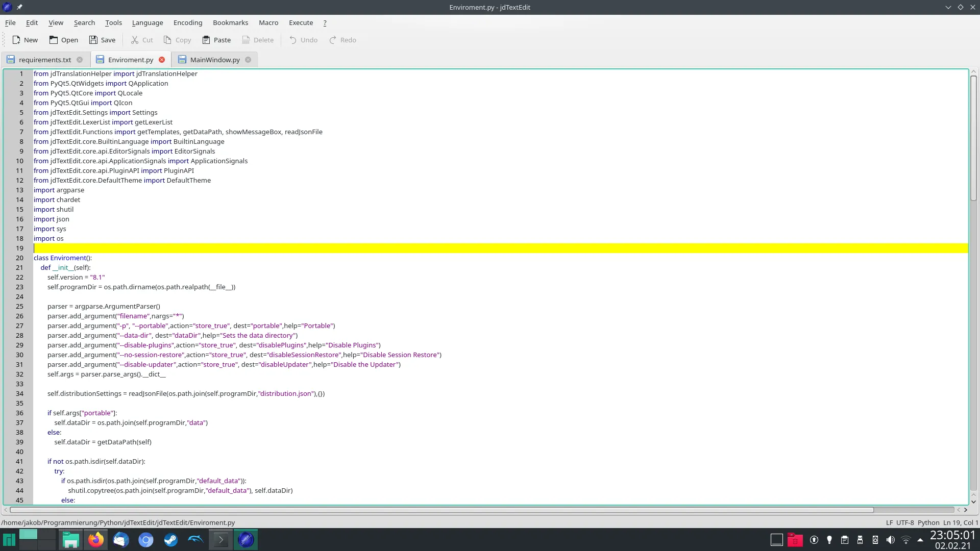The height and width of the screenshot is (551, 980).
Task: Expand hidden system tray icons arrow
Action: (920, 540)
